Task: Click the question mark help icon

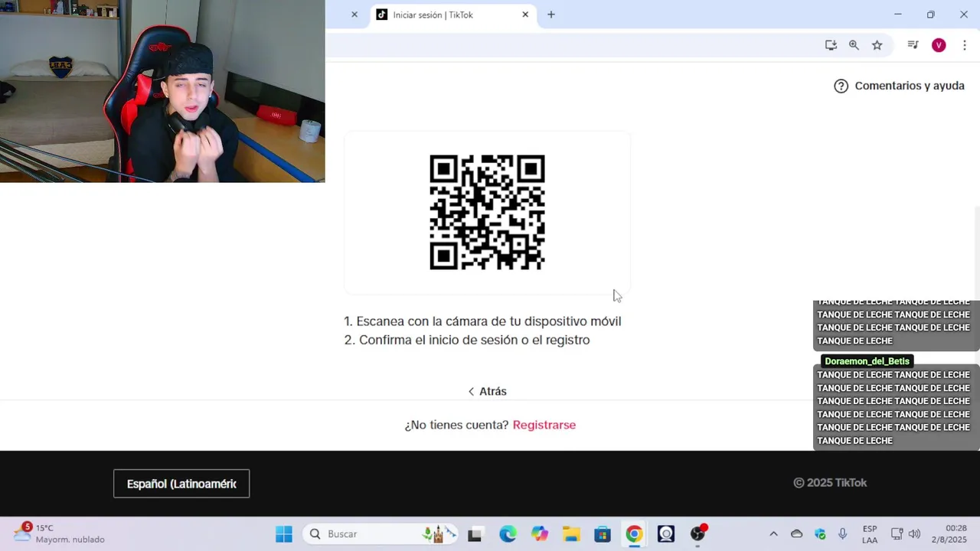Action: click(841, 86)
